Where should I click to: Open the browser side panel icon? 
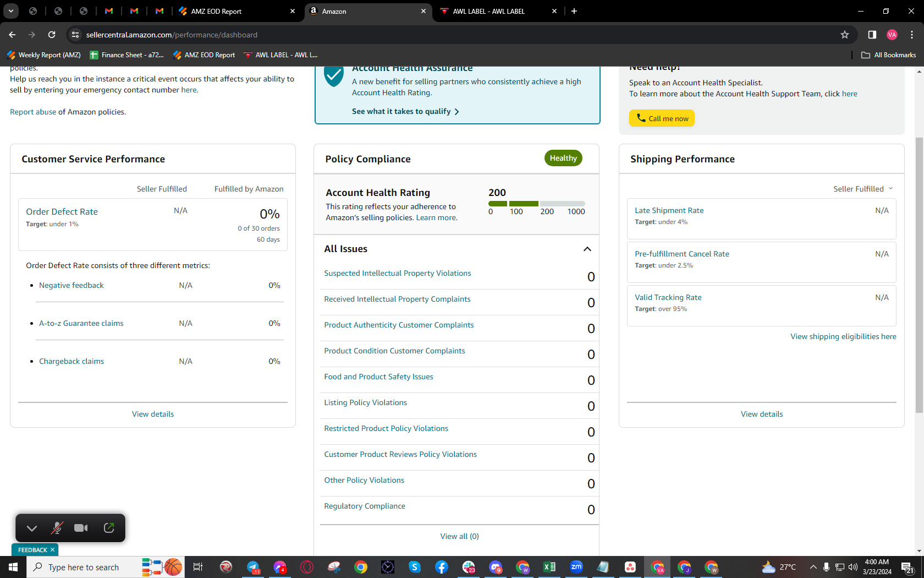872,35
